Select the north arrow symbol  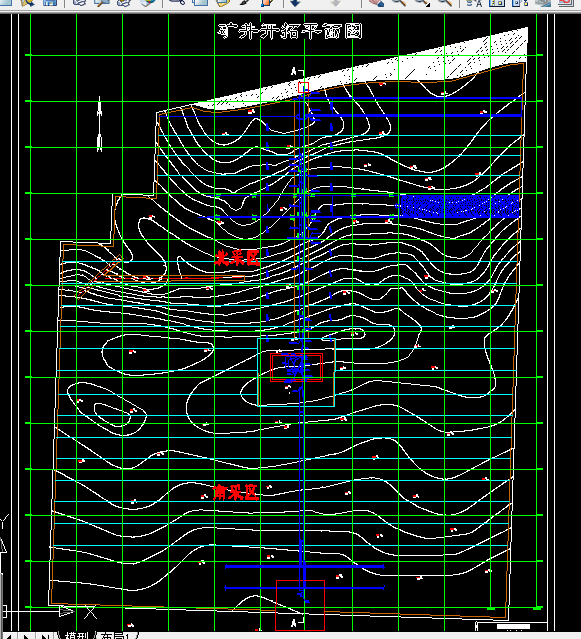pyautogui.click(x=99, y=124)
